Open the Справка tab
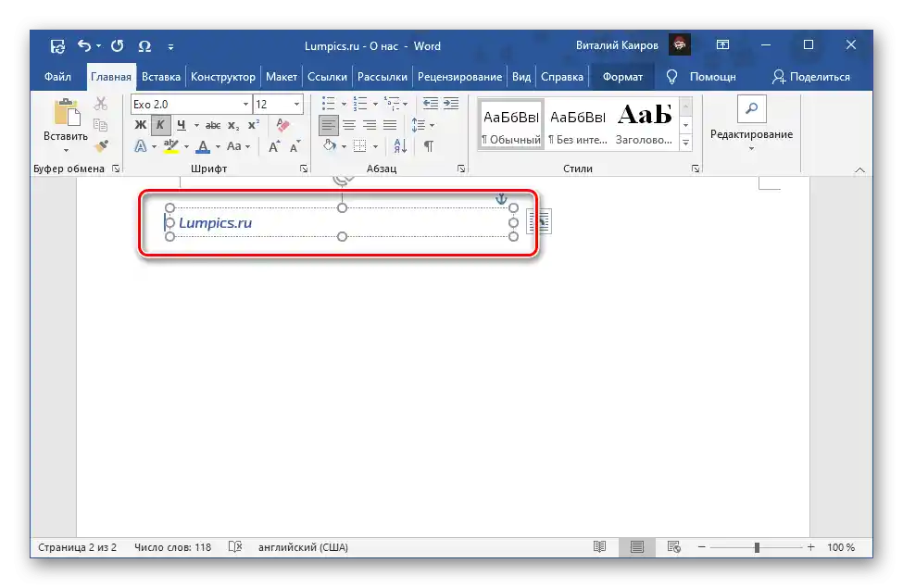This screenshot has height=588, width=903. (562, 77)
